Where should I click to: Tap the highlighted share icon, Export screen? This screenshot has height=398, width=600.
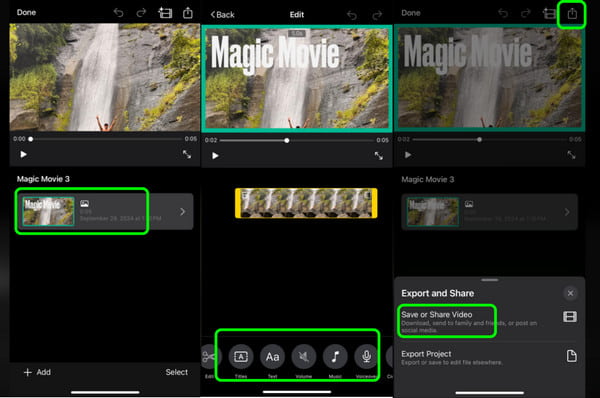pyautogui.click(x=572, y=14)
